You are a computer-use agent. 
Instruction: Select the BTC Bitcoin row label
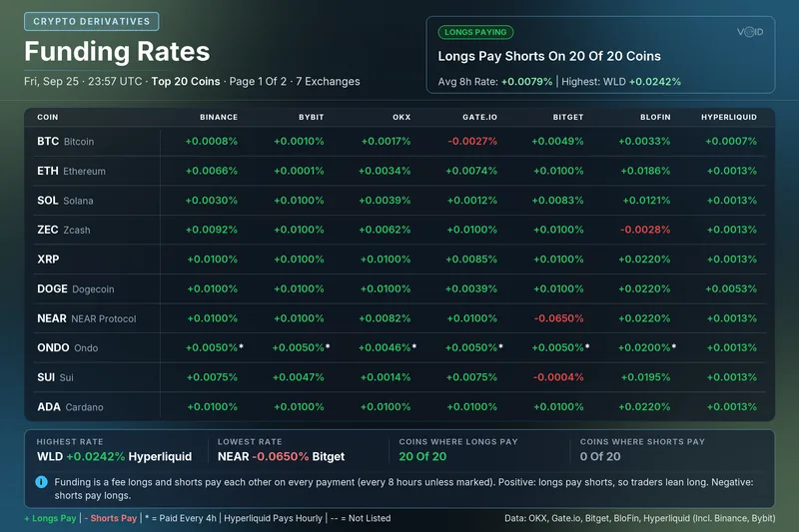65,141
